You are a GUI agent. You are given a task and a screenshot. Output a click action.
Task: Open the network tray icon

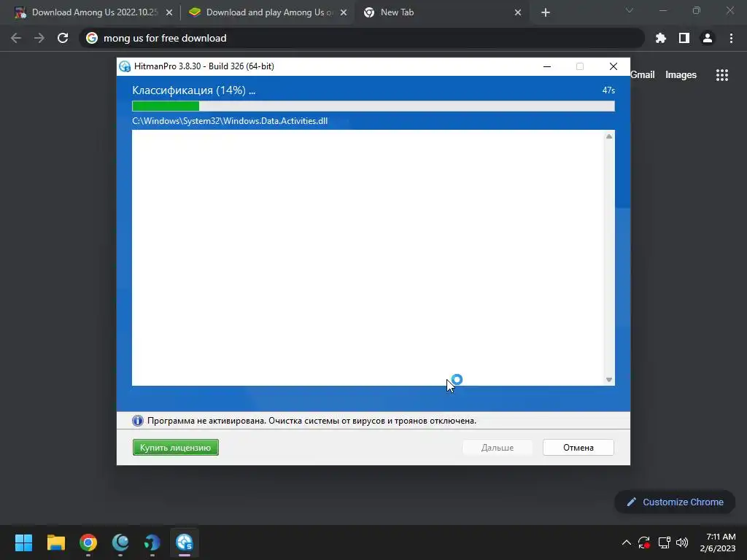click(x=664, y=542)
